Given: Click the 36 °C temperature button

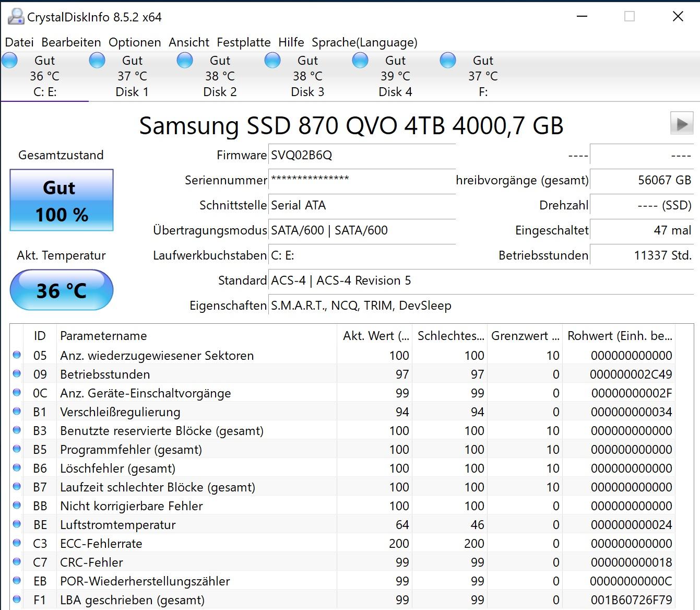Looking at the screenshot, I should (62, 290).
